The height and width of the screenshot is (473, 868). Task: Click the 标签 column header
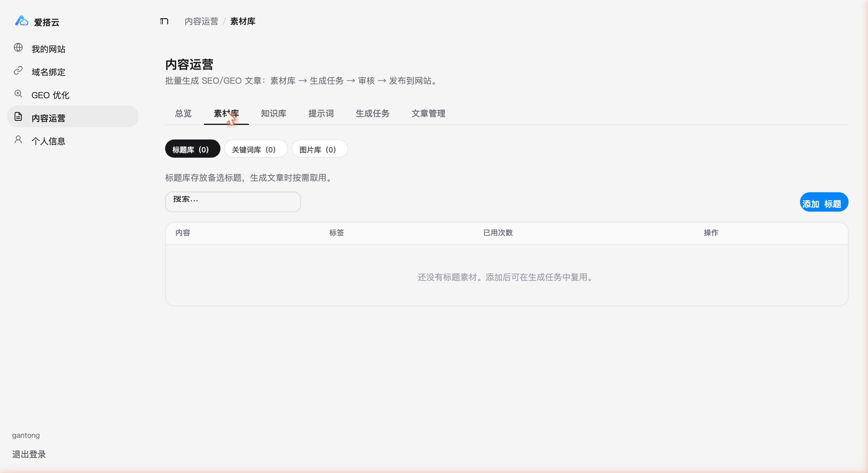click(337, 233)
